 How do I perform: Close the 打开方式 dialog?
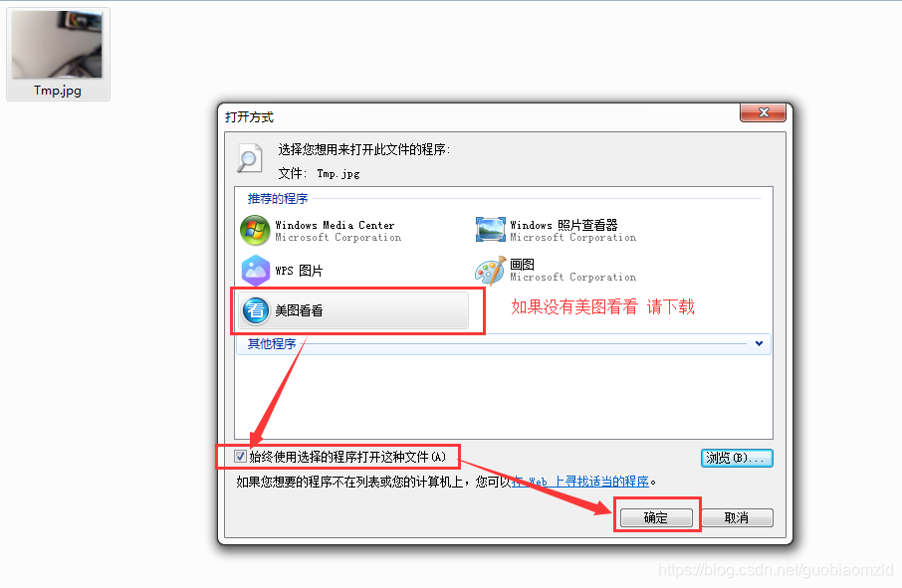pyautogui.click(x=763, y=112)
